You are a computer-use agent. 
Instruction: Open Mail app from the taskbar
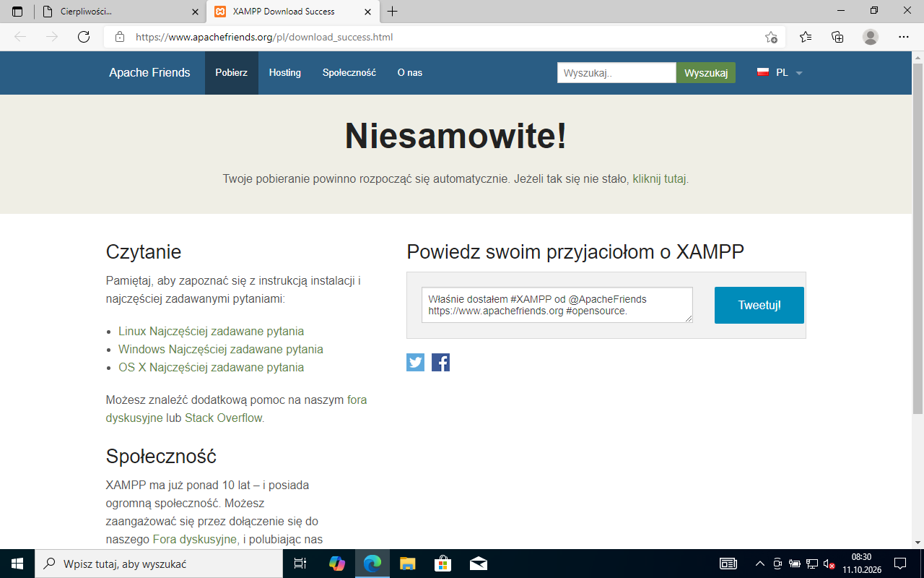478,564
